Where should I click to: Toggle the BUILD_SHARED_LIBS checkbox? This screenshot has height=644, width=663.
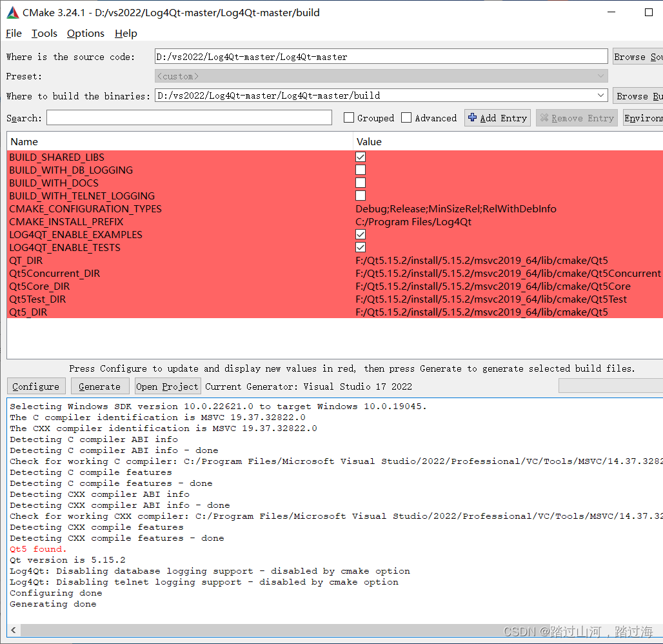tap(361, 157)
